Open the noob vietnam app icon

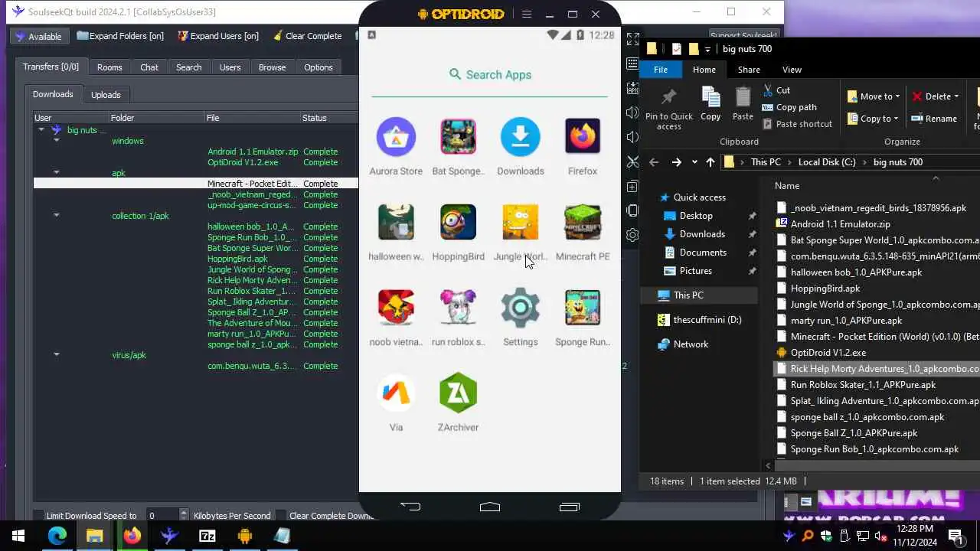pos(396,308)
